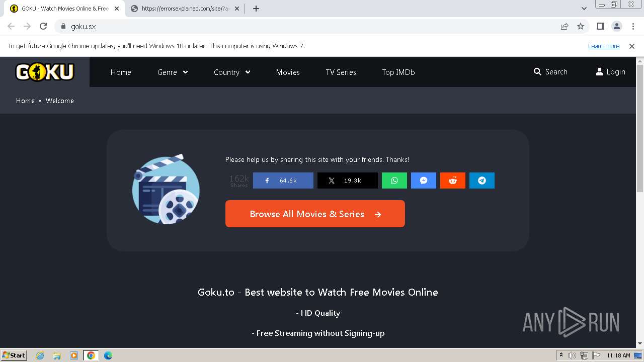Click the Free Streaming without Signing-up text

click(x=318, y=333)
